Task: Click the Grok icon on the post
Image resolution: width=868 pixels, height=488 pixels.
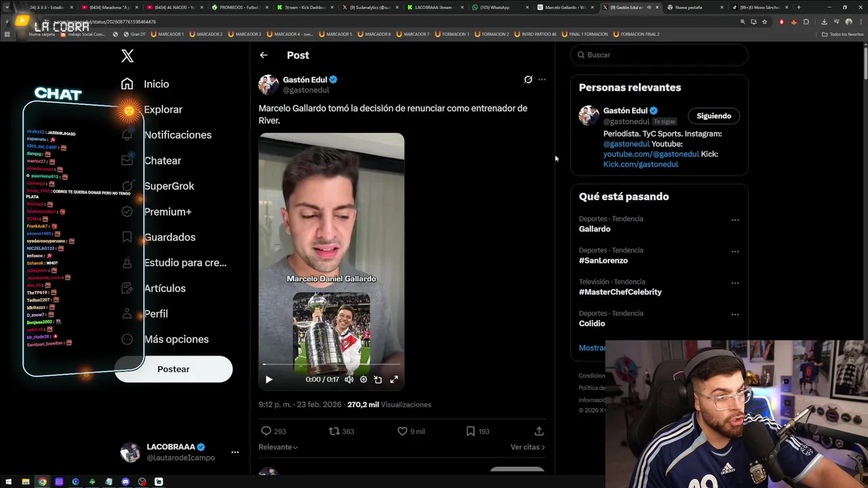Action: [x=528, y=79]
